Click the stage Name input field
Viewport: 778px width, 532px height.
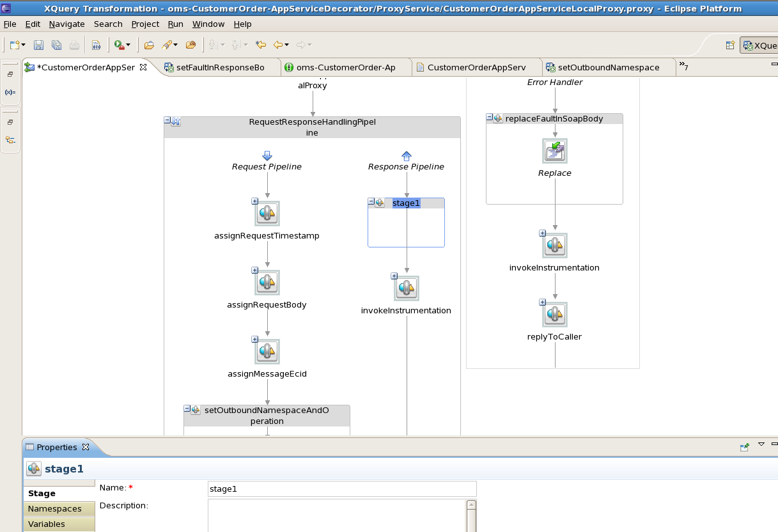(342, 489)
